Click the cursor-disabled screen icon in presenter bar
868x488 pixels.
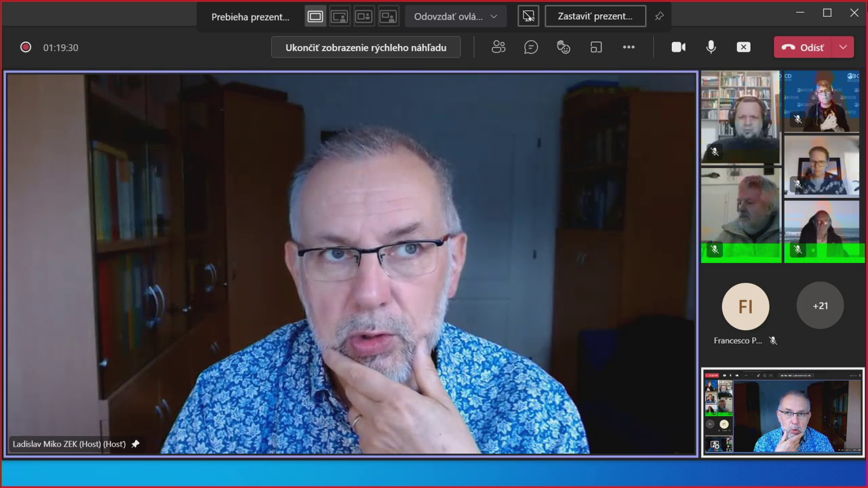[528, 16]
